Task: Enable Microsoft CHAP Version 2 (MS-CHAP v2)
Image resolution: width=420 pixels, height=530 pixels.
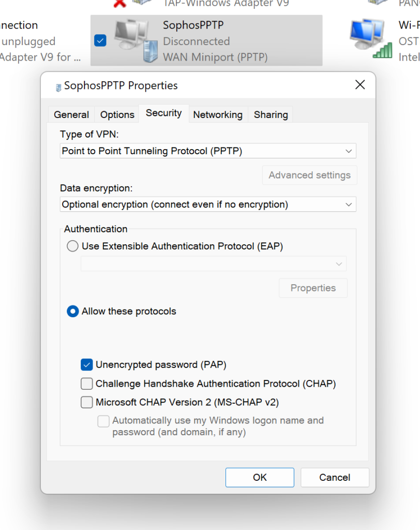Action: pyautogui.click(x=87, y=402)
